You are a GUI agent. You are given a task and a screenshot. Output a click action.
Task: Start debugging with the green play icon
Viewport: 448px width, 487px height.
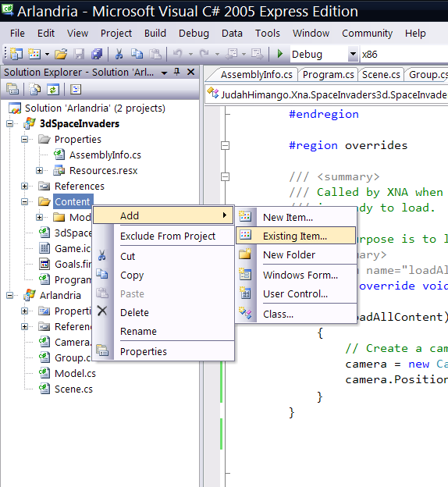pos(280,54)
